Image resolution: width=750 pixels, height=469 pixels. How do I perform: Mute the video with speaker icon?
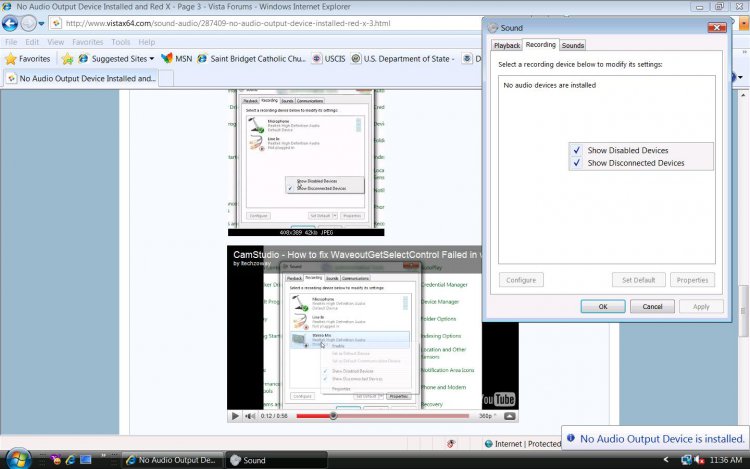coord(250,416)
